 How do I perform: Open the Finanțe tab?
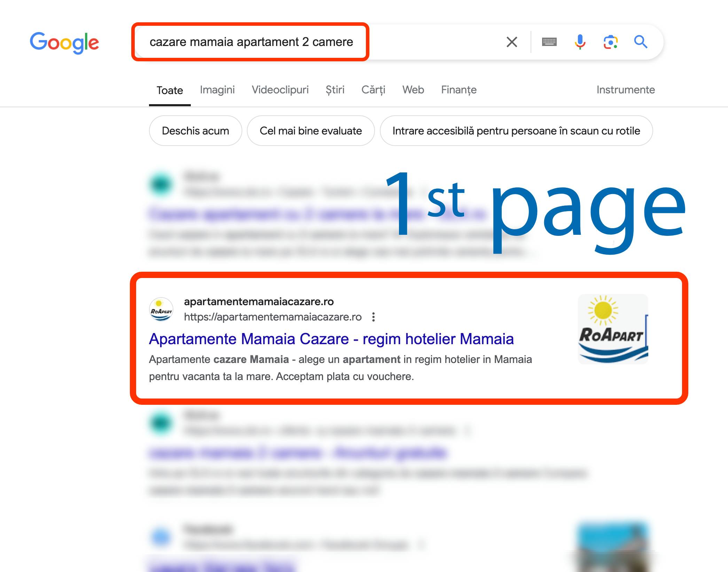coord(459,90)
